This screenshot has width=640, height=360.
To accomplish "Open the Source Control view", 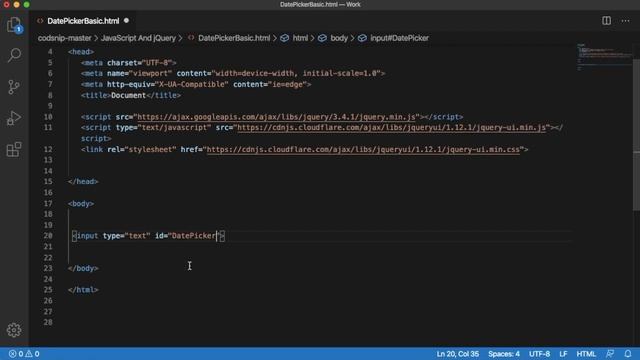I will 14,87.
